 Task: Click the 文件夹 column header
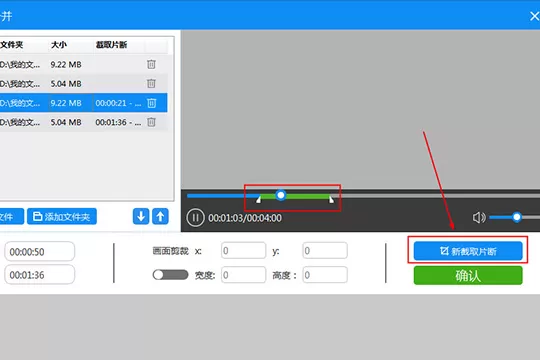(x=11, y=45)
